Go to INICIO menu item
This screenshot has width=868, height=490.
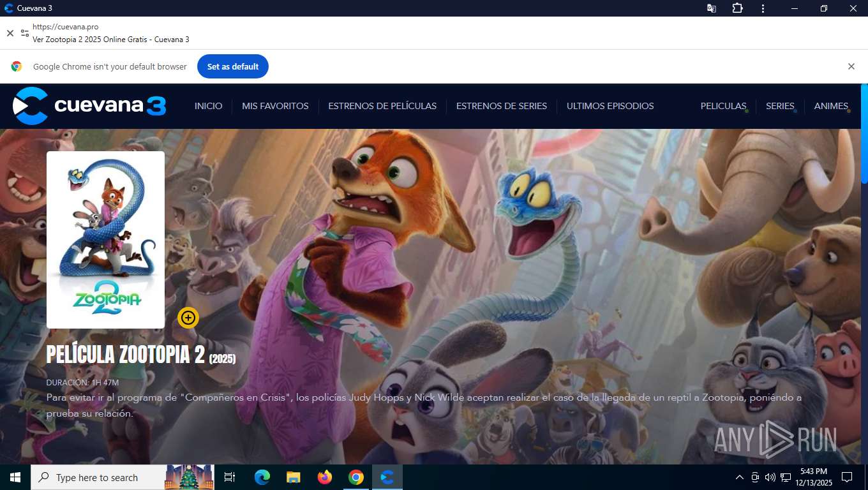click(209, 106)
